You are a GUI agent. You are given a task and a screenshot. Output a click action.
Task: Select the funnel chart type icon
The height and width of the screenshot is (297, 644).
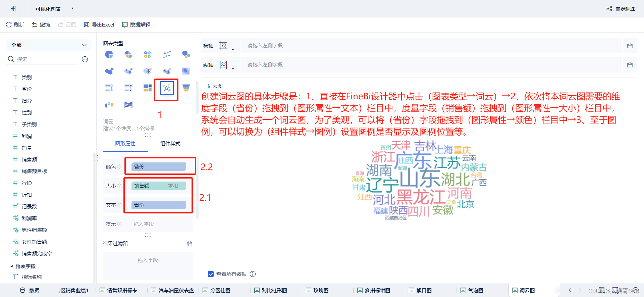(186, 88)
